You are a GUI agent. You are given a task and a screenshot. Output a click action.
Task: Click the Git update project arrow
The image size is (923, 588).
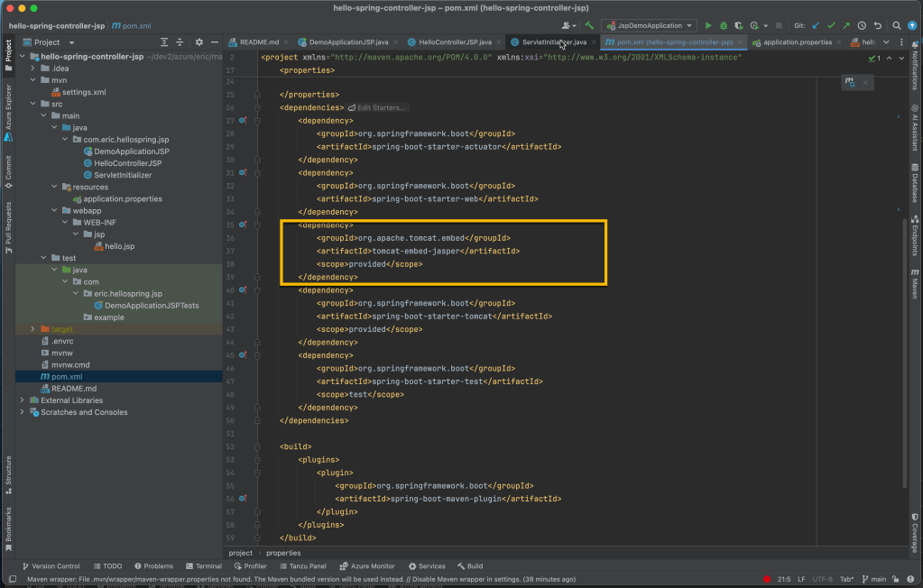click(817, 26)
